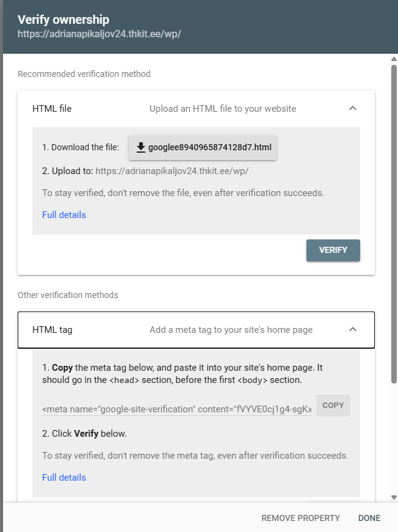The height and width of the screenshot is (532, 398).
Task: Click the property URL under Verify ownership
Action: pos(99,34)
